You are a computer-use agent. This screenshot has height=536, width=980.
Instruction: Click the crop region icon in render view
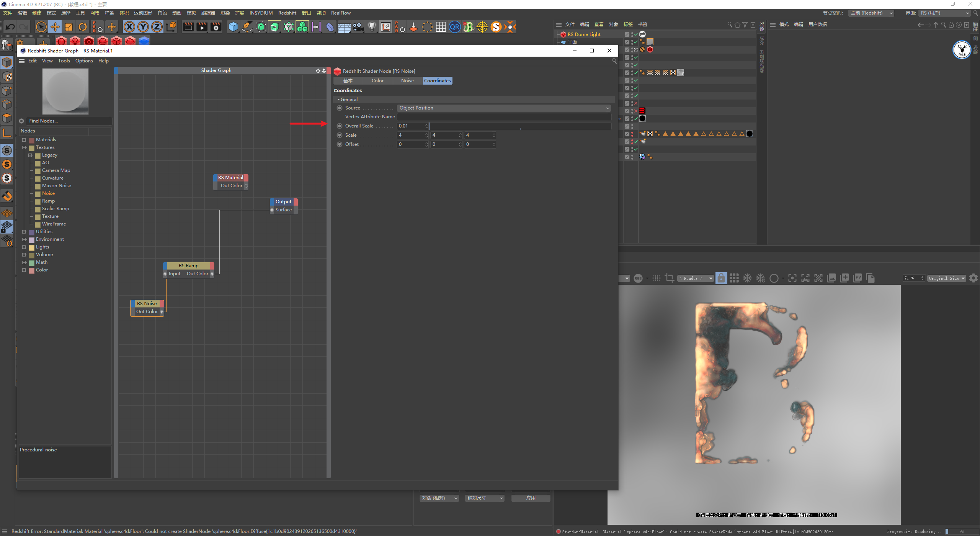669,278
